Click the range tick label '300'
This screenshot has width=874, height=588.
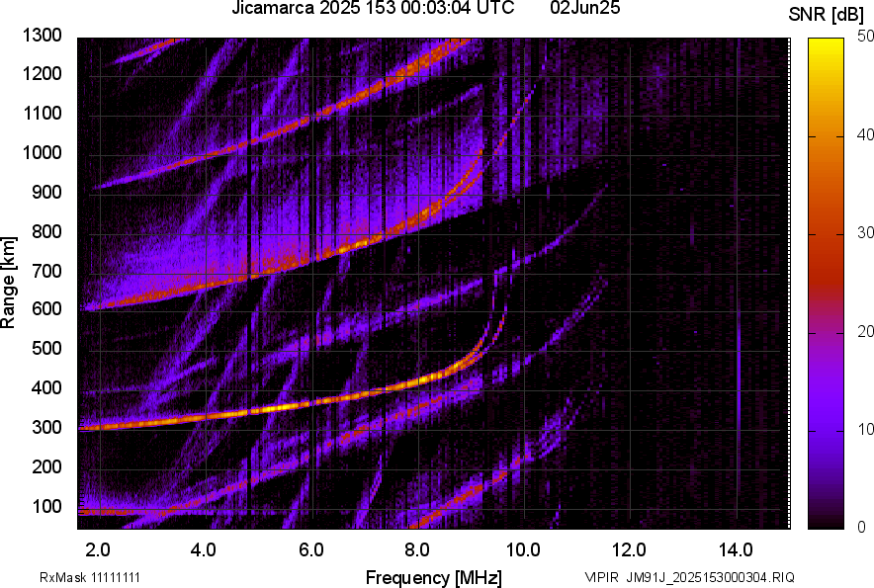point(46,428)
